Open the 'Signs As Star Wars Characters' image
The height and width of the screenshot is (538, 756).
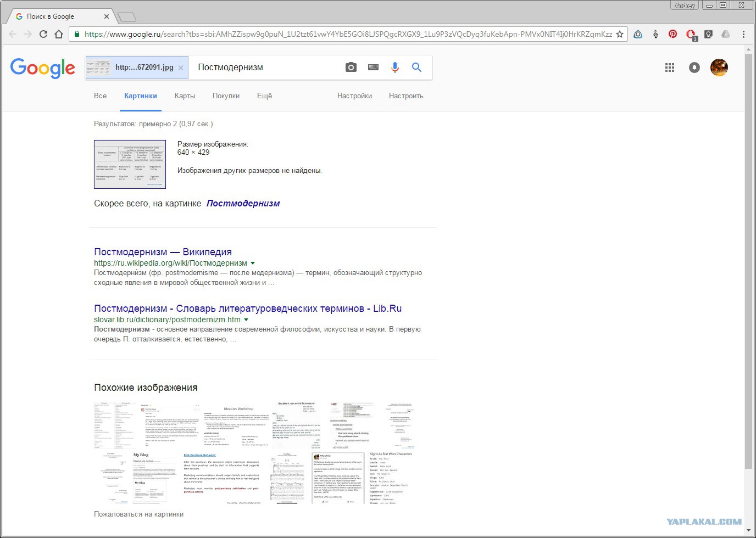coord(391,478)
